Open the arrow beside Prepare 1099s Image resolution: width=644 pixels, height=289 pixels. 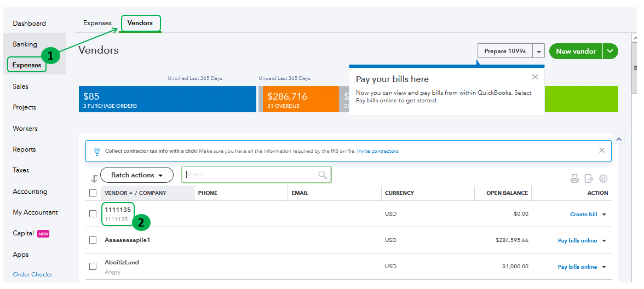click(539, 51)
